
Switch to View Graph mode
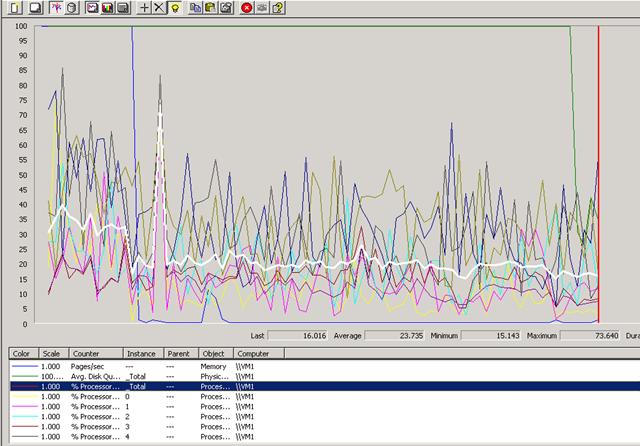[92, 8]
